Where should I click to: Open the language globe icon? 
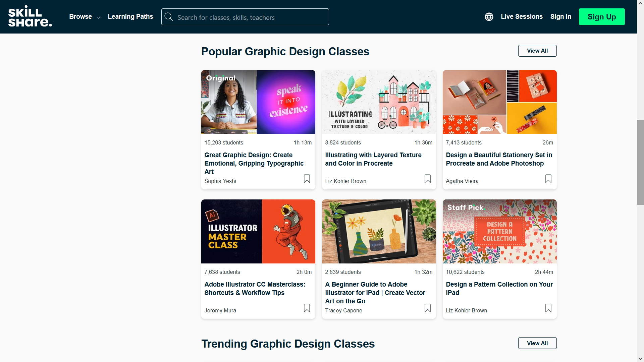click(489, 17)
